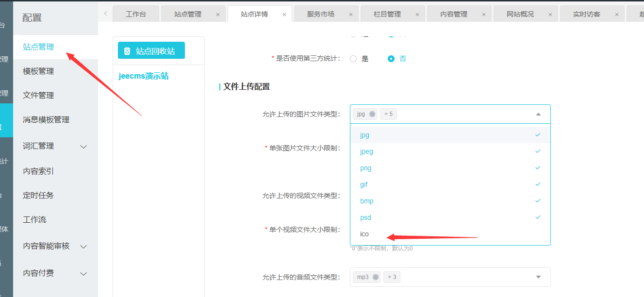The width and height of the screenshot is (644, 297).
Task: Uncheck the png option in dropdown
Action: [366, 168]
